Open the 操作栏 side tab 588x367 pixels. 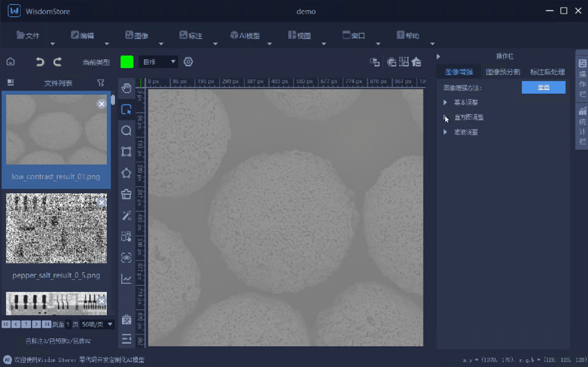pyautogui.click(x=582, y=78)
